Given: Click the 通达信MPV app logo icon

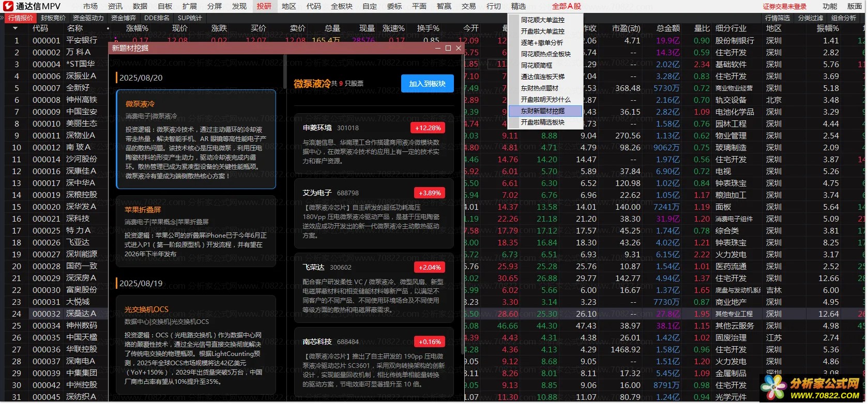Looking at the screenshot, I should (9, 6).
